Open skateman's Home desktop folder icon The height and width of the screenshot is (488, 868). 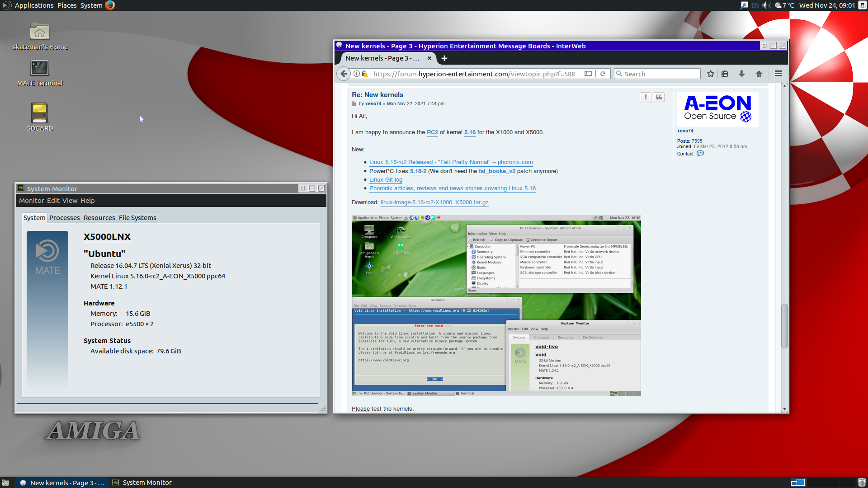point(40,36)
